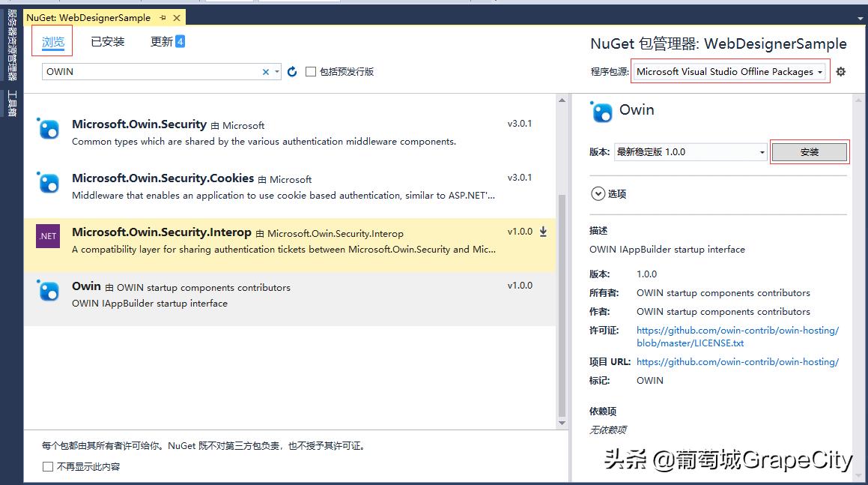Click the Owin package icon in details pane
Image resolution: width=868 pixels, height=485 pixels.
click(603, 111)
